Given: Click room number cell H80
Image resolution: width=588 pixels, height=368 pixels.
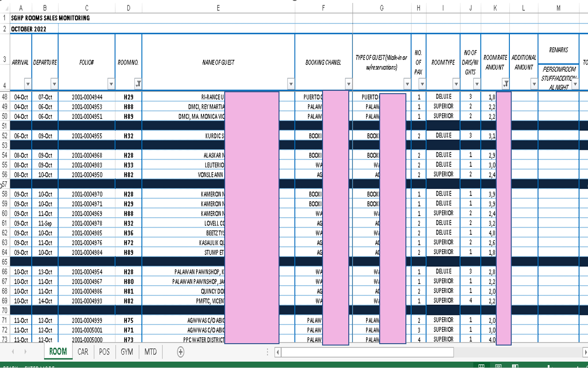Looking at the screenshot, I should 128,281.
